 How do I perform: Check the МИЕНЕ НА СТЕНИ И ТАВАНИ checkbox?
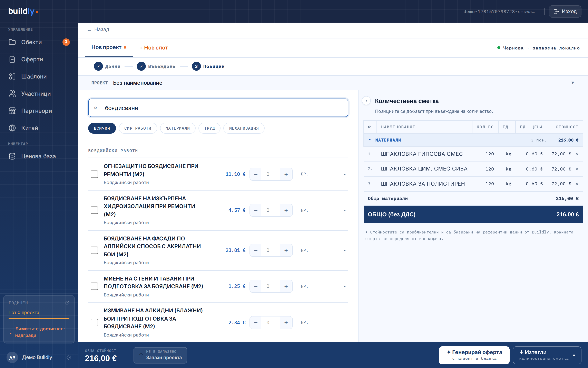[x=94, y=286]
